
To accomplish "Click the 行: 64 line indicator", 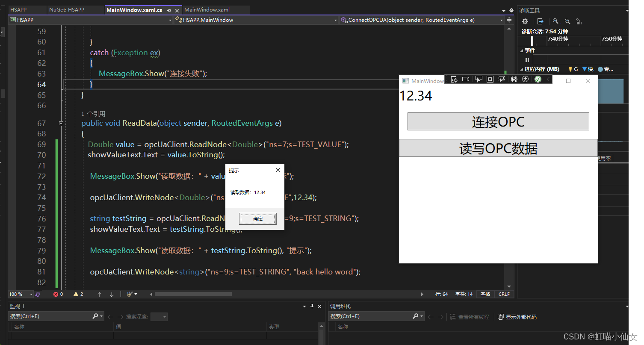I will [442, 294].
